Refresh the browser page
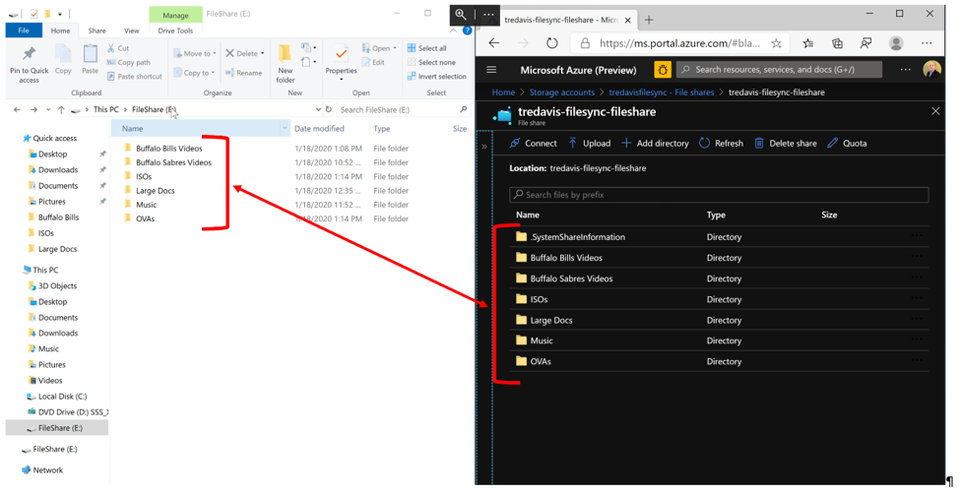This screenshot has height=493, width=960. pos(552,43)
